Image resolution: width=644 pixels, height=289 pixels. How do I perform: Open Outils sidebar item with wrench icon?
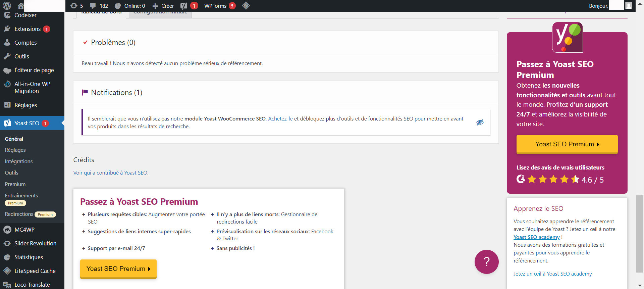coord(32,56)
